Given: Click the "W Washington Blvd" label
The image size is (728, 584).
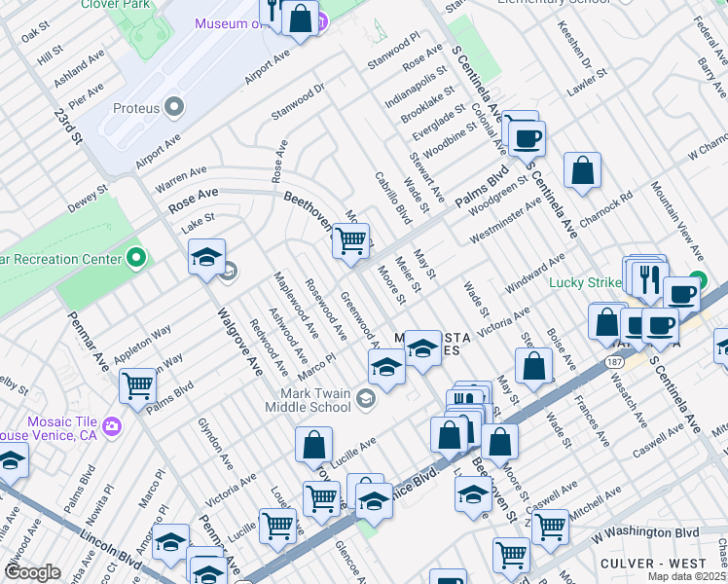Looking at the screenshot, I should pyautogui.click(x=645, y=534).
